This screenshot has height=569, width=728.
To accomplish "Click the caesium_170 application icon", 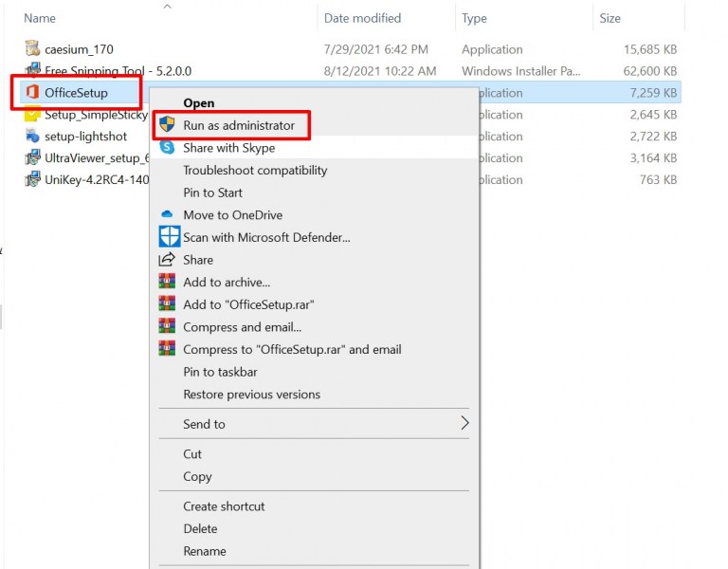I will tap(31, 49).
